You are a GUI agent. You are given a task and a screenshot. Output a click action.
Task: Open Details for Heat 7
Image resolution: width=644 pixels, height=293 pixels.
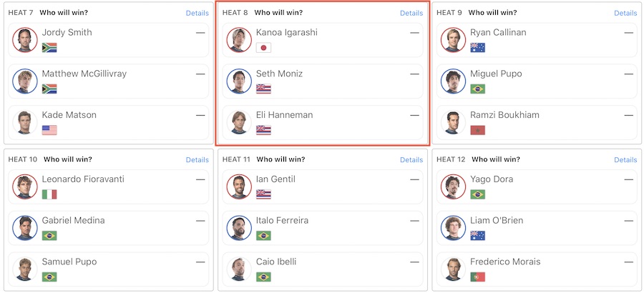pyautogui.click(x=197, y=13)
